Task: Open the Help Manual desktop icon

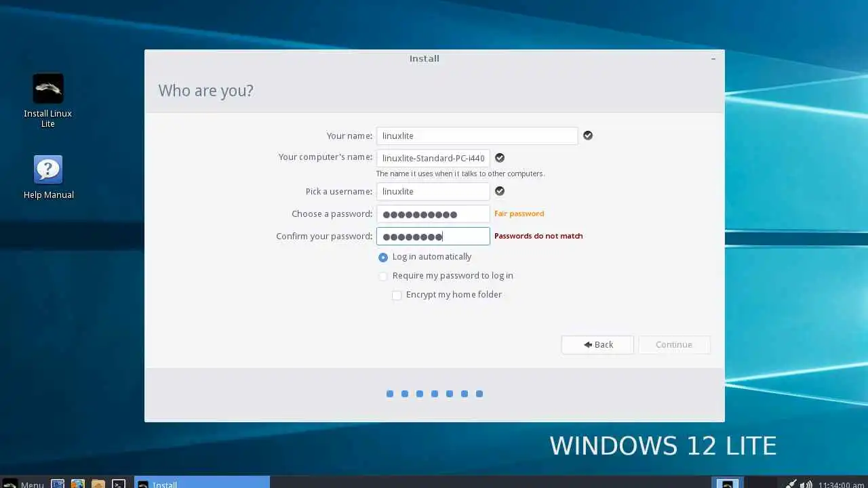Action: click(x=48, y=177)
